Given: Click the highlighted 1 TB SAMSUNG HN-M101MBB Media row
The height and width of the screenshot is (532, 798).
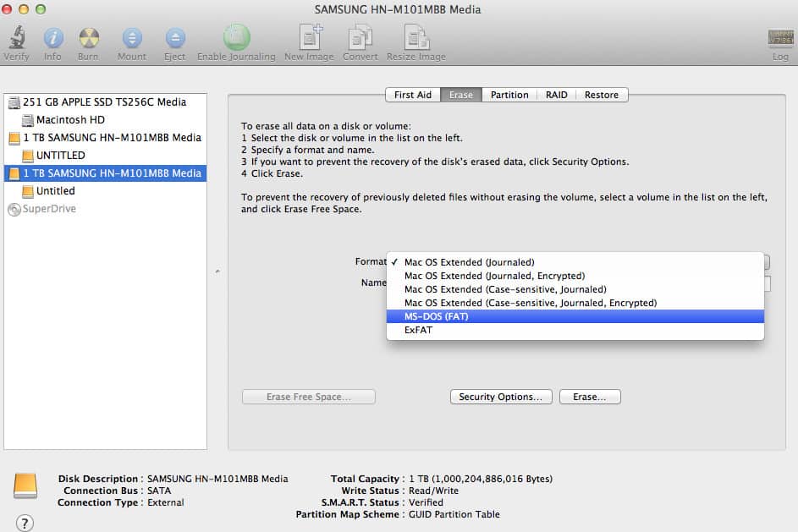Looking at the screenshot, I should 106,173.
